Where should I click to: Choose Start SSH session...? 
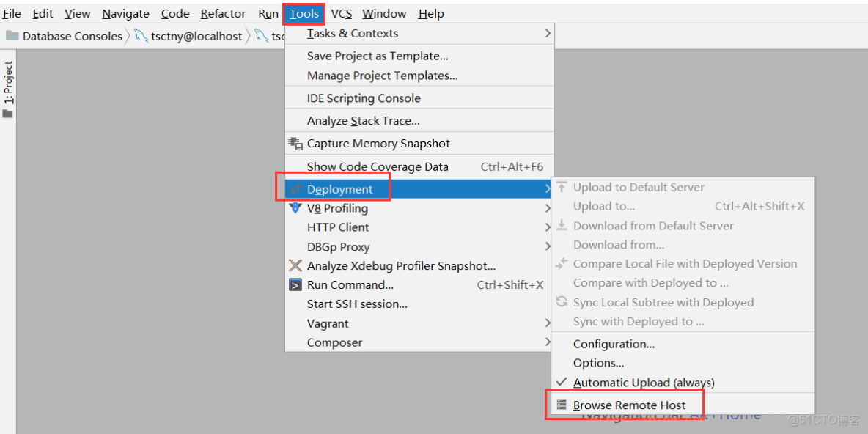pos(357,304)
